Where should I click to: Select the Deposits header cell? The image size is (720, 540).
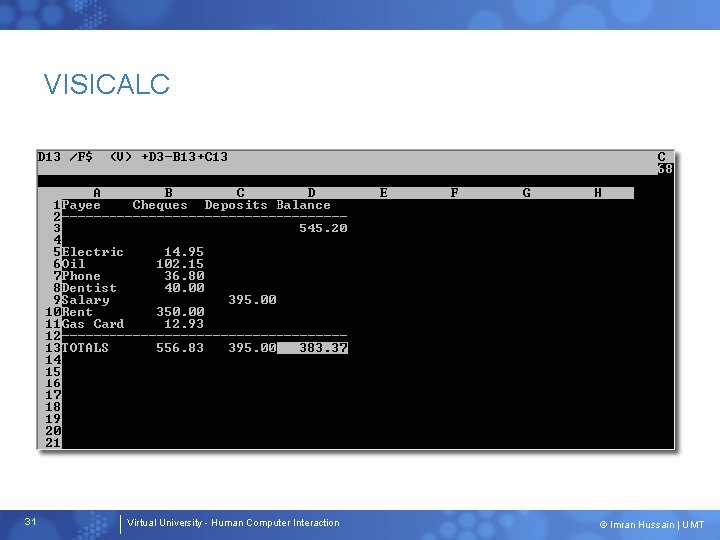pyautogui.click(x=236, y=205)
